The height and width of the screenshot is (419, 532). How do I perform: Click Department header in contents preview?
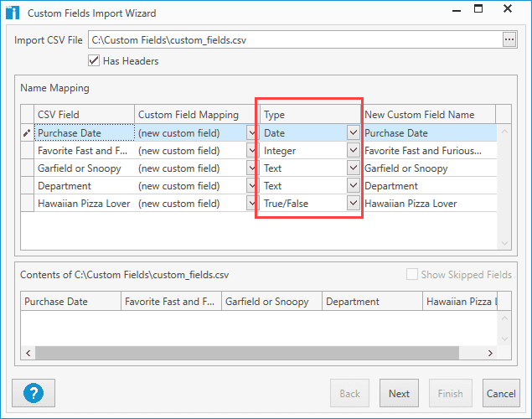(372, 301)
